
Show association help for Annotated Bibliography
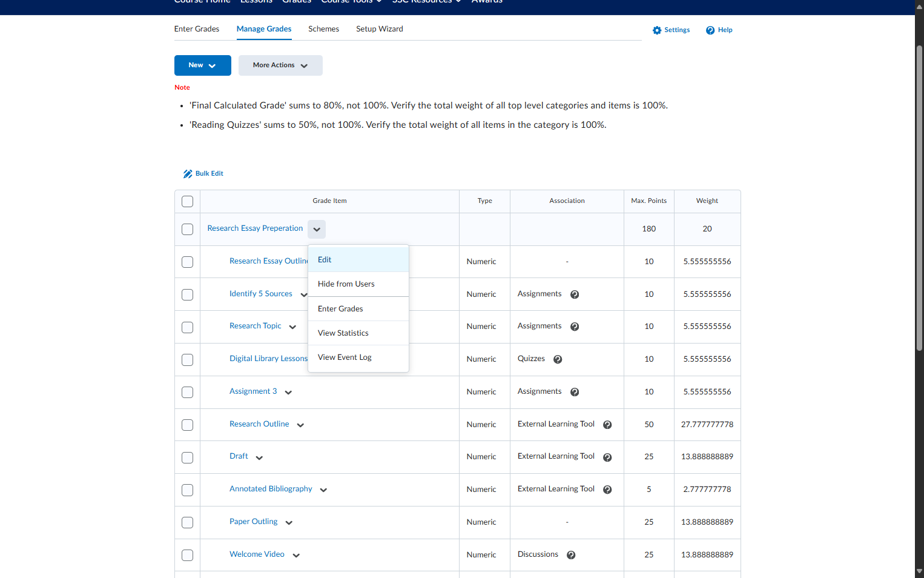tap(607, 490)
